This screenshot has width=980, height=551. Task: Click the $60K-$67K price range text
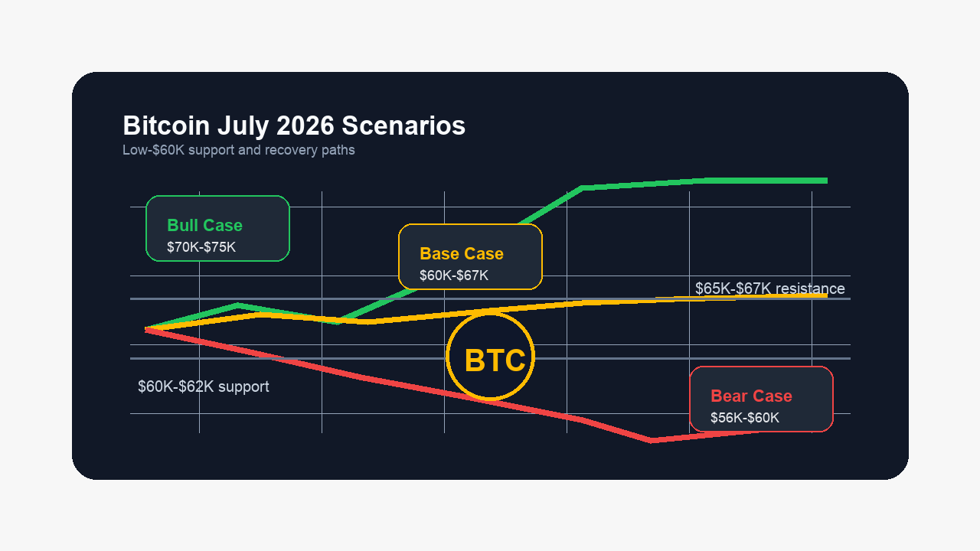click(x=454, y=275)
